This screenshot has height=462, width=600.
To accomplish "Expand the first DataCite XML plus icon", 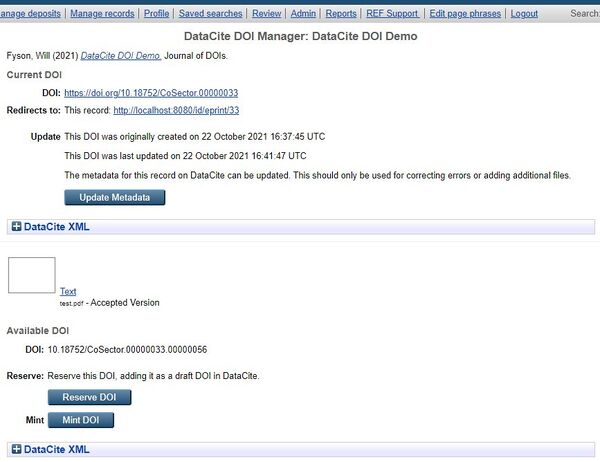I will [16, 227].
